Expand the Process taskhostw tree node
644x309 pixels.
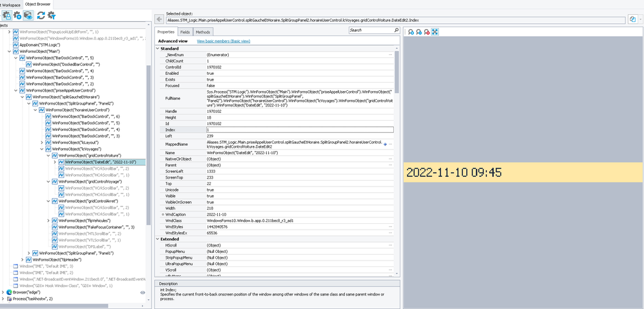coord(4,299)
